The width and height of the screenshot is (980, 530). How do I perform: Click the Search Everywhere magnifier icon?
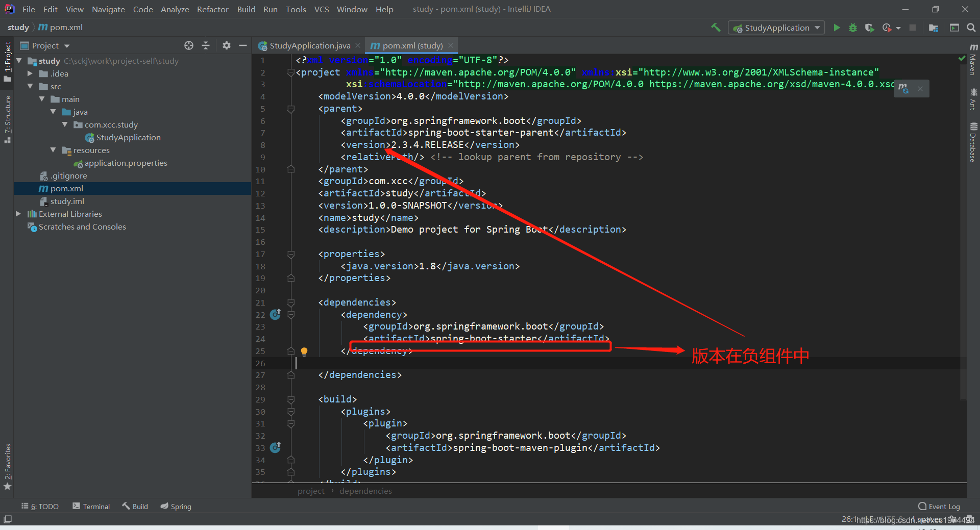coord(971,28)
